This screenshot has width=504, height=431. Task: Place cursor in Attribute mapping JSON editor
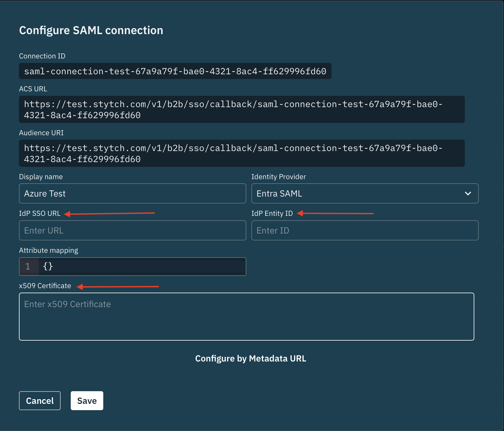[x=142, y=266]
